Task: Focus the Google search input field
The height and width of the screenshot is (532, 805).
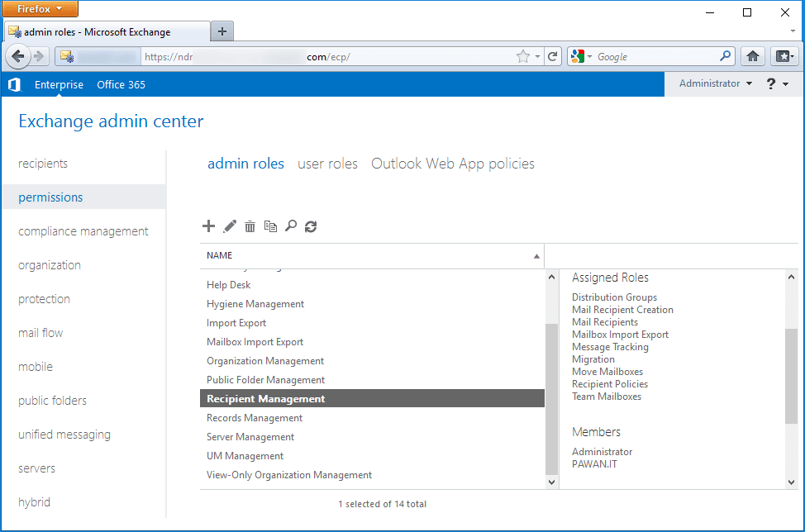Action: pyautogui.click(x=656, y=56)
